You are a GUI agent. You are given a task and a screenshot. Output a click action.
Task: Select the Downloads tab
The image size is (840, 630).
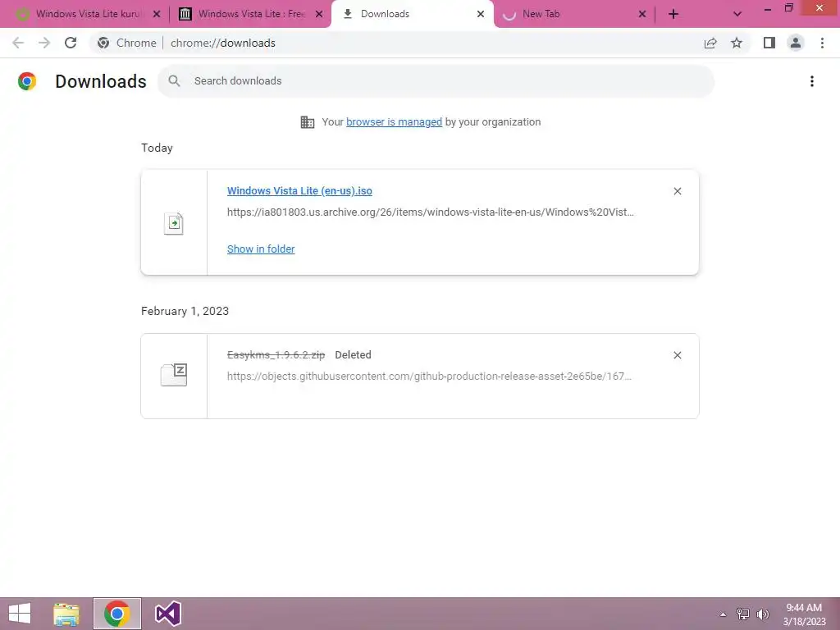[412, 14]
